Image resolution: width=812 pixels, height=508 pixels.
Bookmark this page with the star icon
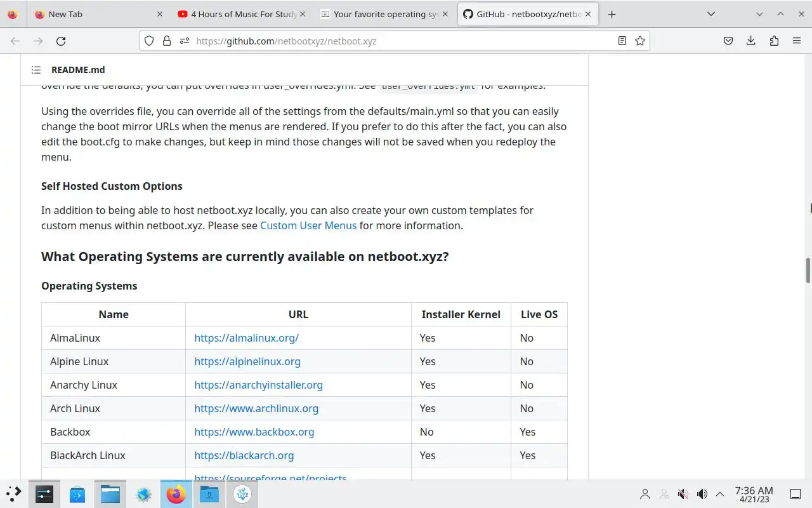[x=640, y=41]
